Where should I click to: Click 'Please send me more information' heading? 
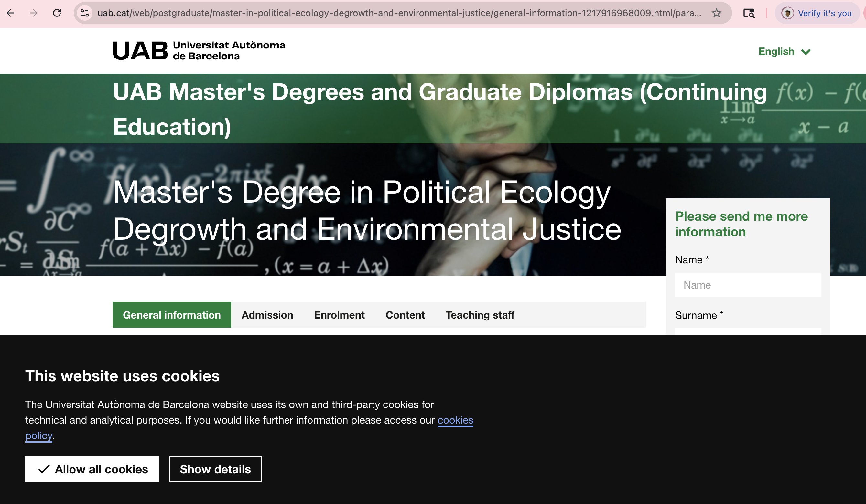point(742,224)
